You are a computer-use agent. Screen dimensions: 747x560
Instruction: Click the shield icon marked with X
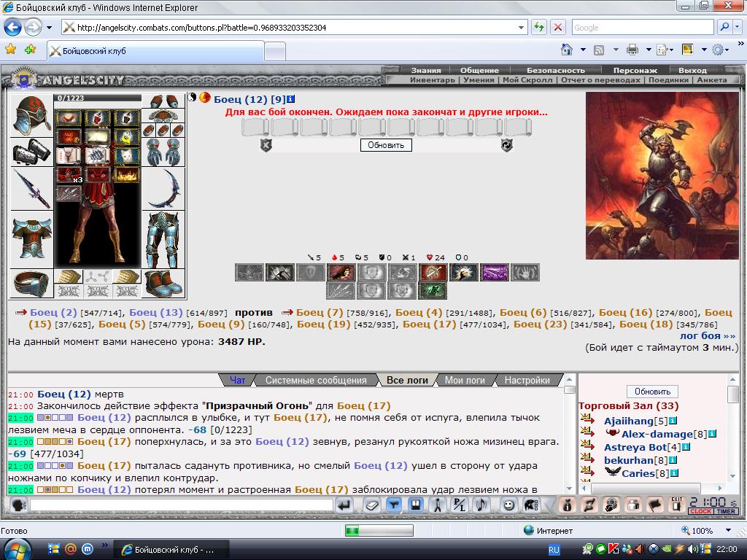pyautogui.click(x=266, y=145)
